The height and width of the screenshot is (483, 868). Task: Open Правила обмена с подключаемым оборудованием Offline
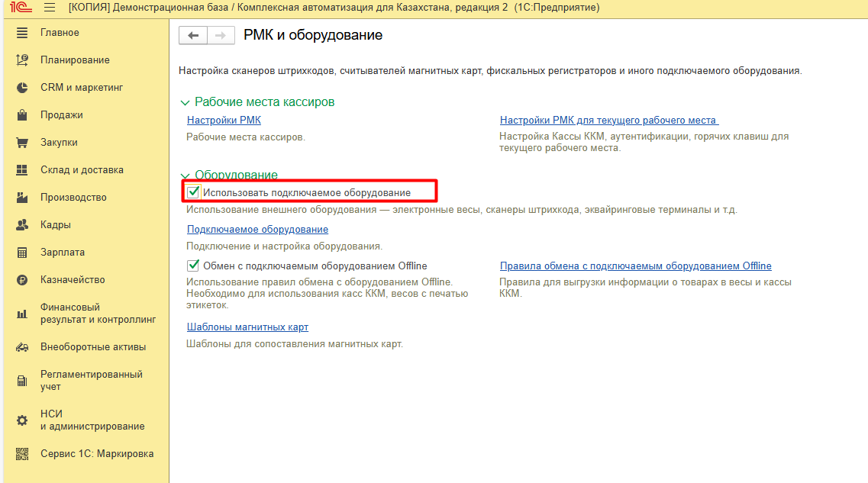click(x=635, y=266)
